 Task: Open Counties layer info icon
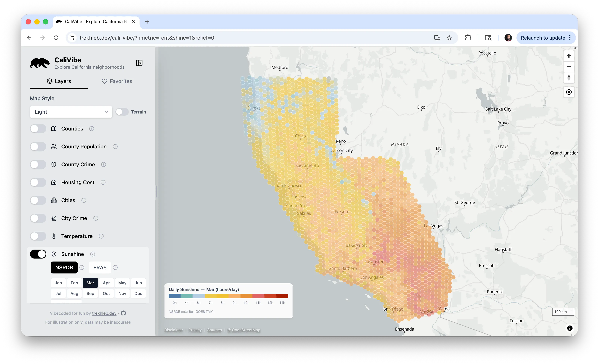click(92, 129)
